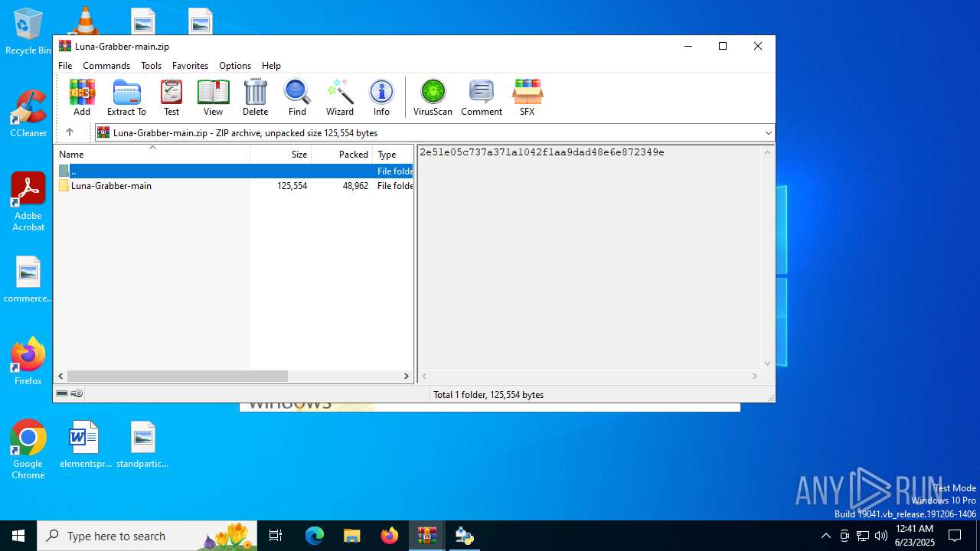
Task: Sort list by Name column header
Action: 152,154
